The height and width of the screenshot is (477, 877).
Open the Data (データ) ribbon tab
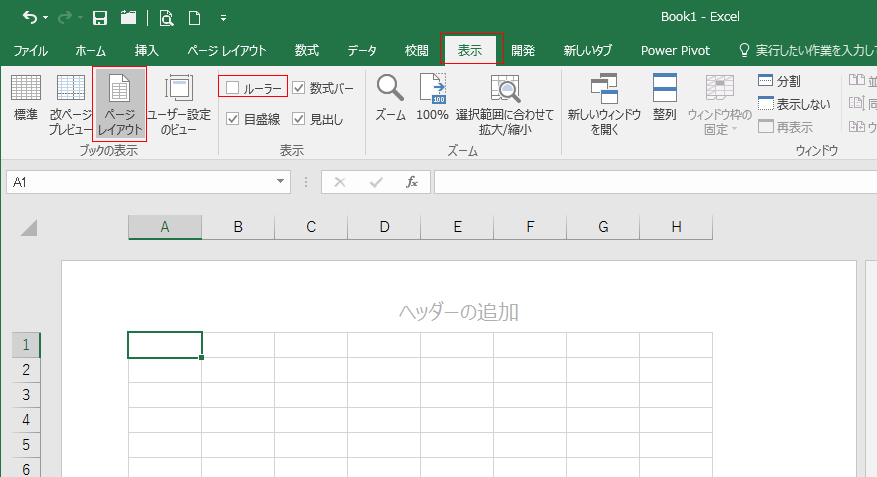pyautogui.click(x=362, y=50)
